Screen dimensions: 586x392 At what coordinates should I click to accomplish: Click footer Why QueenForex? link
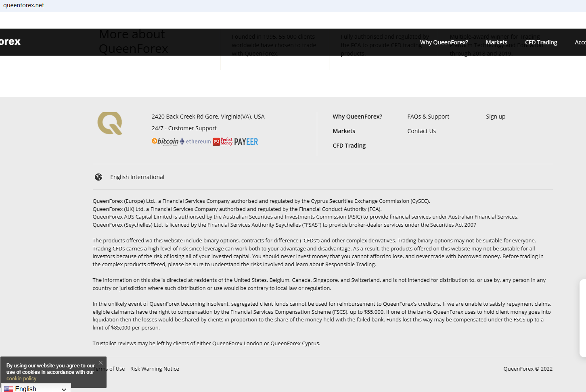357,117
